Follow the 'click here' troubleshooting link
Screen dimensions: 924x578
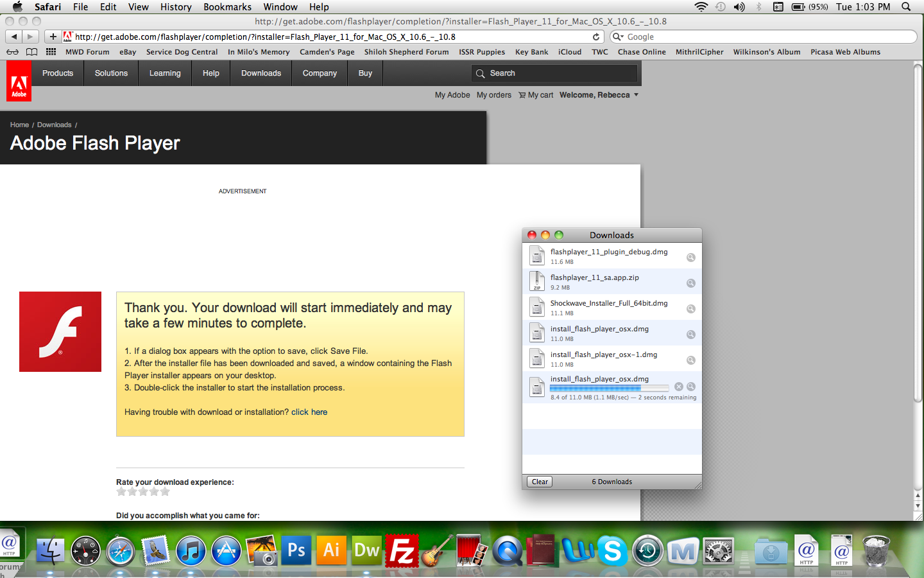pos(309,412)
